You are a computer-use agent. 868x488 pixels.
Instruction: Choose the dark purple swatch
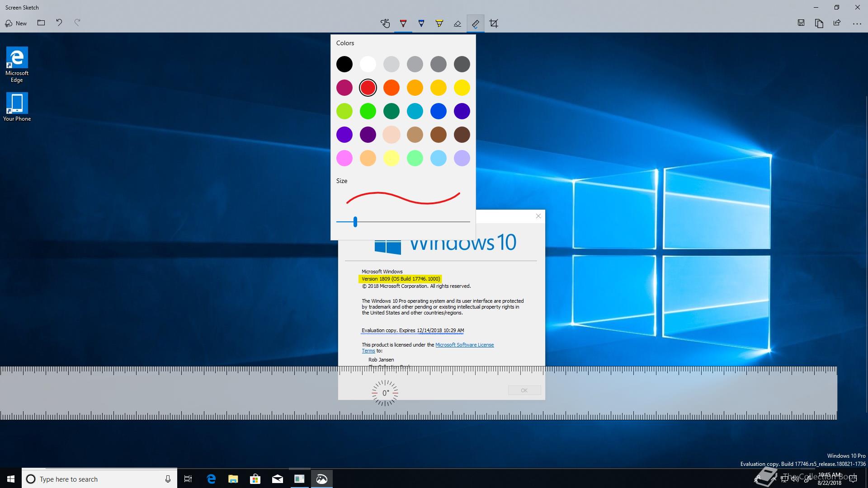pyautogui.click(x=368, y=135)
